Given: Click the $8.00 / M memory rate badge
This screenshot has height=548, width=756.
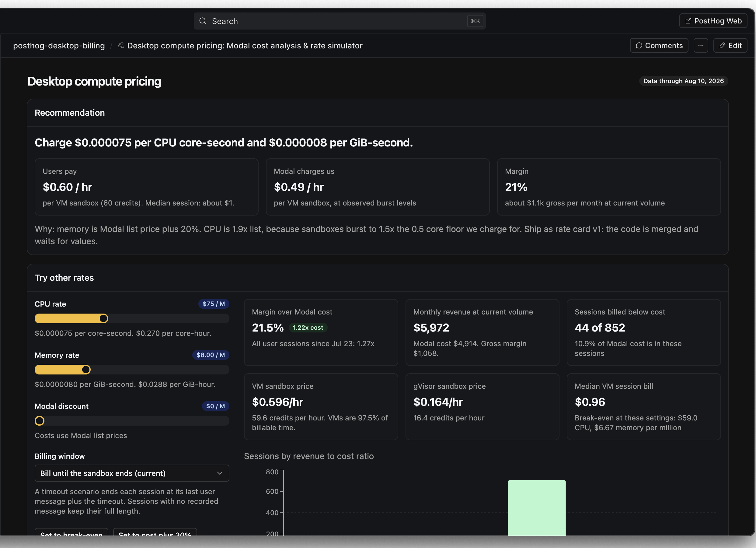Looking at the screenshot, I should 211,355.
